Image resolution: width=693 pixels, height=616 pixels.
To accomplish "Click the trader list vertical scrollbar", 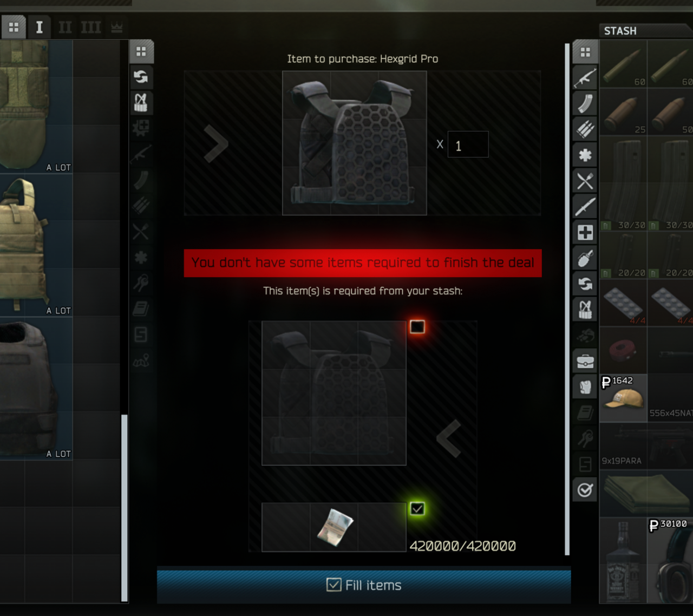I will pyautogui.click(x=125, y=508).
